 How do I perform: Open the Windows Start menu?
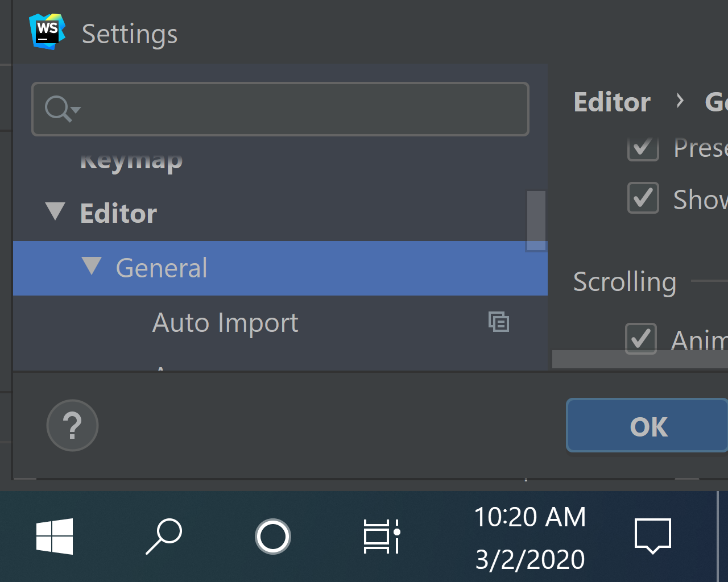pos(55,536)
